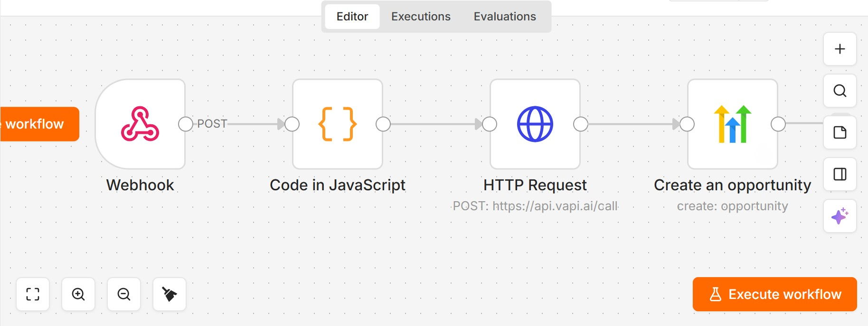Viewport: 868px width, 326px height.
Task: Click the HTTP Request output connector
Action: click(581, 124)
